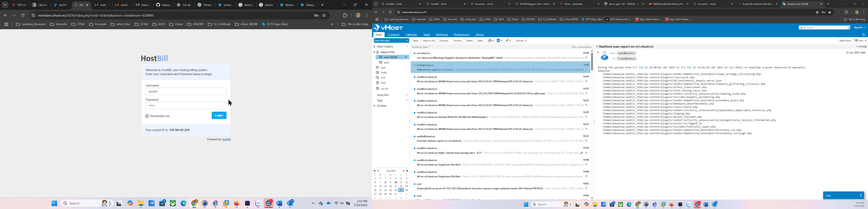Open File Explorer from left taskbar
Viewport: 868px width, 209px height.
(x=141, y=203)
